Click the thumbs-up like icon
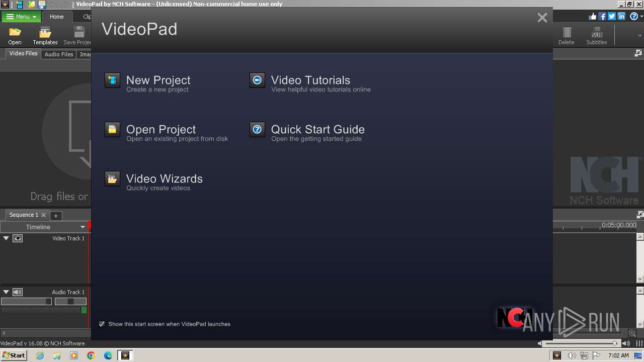This screenshot has height=362, width=644. click(x=593, y=17)
